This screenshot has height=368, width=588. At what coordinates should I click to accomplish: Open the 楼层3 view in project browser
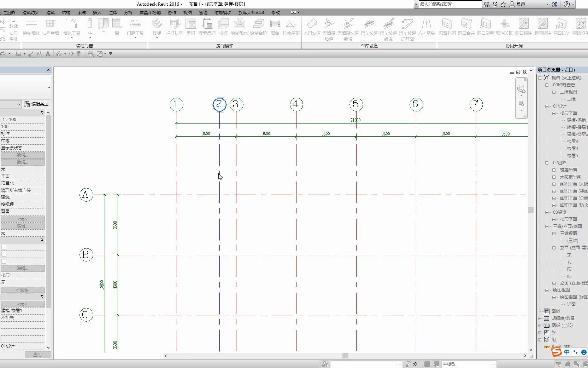click(x=572, y=142)
